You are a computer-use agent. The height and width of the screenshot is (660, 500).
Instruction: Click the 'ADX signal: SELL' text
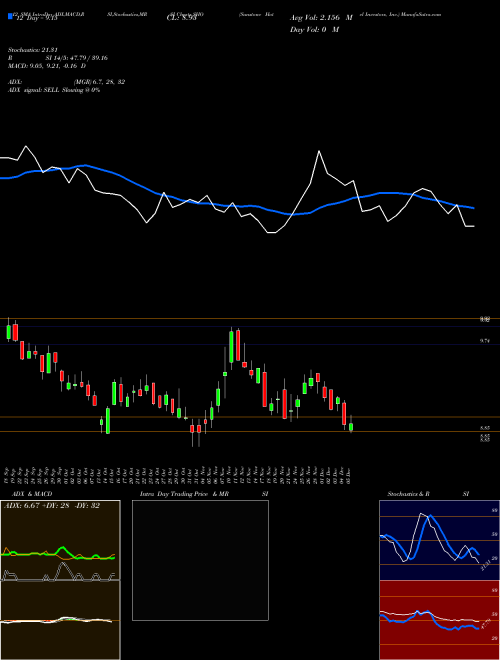tap(34, 90)
